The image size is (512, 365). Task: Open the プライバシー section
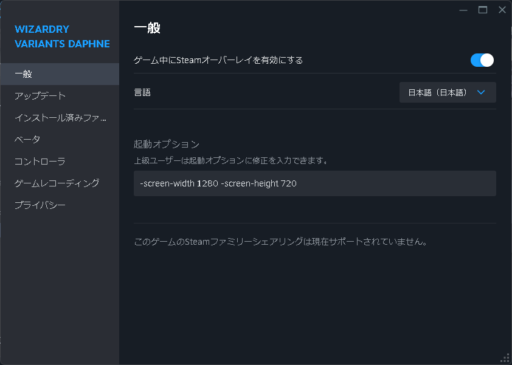point(60,205)
